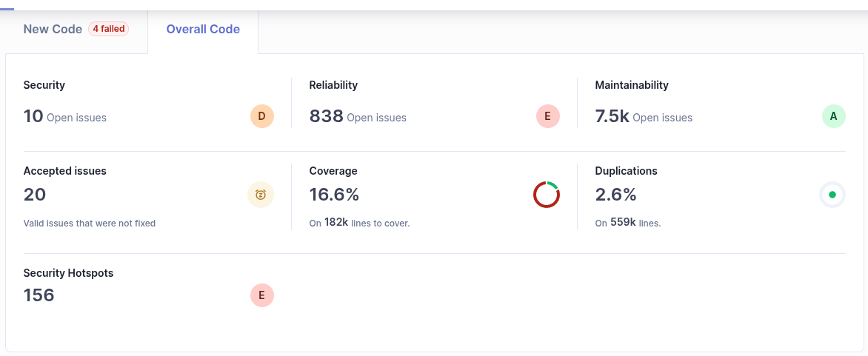Image resolution: width=868 pixels, height=356 pixels.
Task: Click the Accepted issues snooze icon
Action: (x=261, y=195)
